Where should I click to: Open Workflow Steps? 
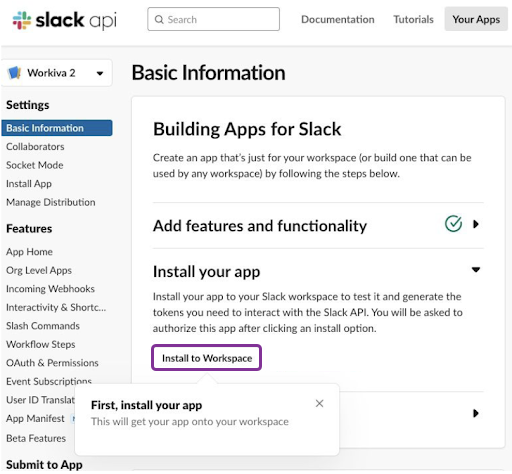41,344
